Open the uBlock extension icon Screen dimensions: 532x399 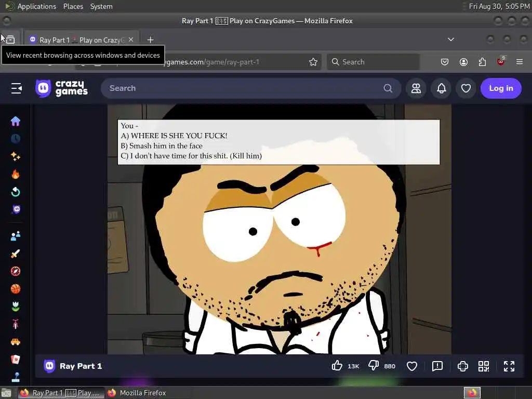click(x=501, y=62)
